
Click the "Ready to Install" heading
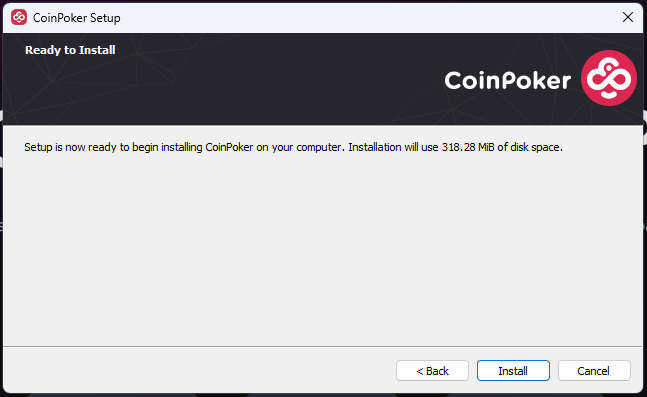pyautogui.click(x=70, y=50)
